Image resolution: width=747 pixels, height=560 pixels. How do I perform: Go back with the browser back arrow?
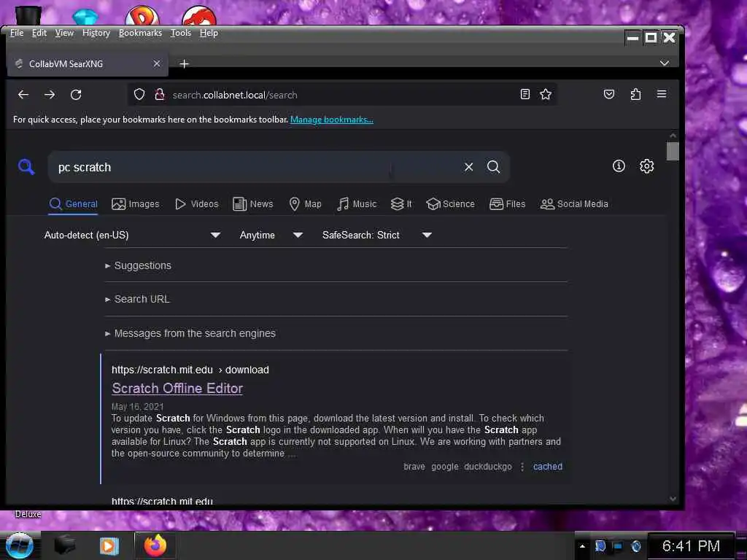pos(23,95)
